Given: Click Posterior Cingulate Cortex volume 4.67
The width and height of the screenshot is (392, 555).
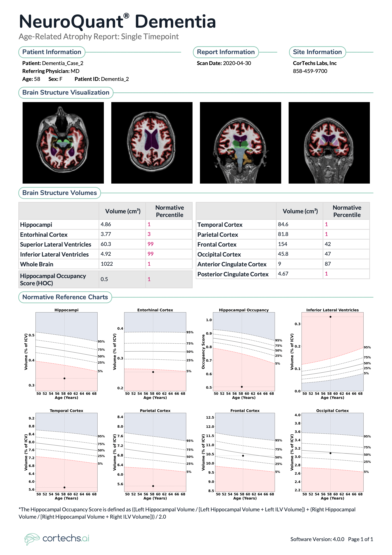Looking at the screenshot, I should point(283,274).
